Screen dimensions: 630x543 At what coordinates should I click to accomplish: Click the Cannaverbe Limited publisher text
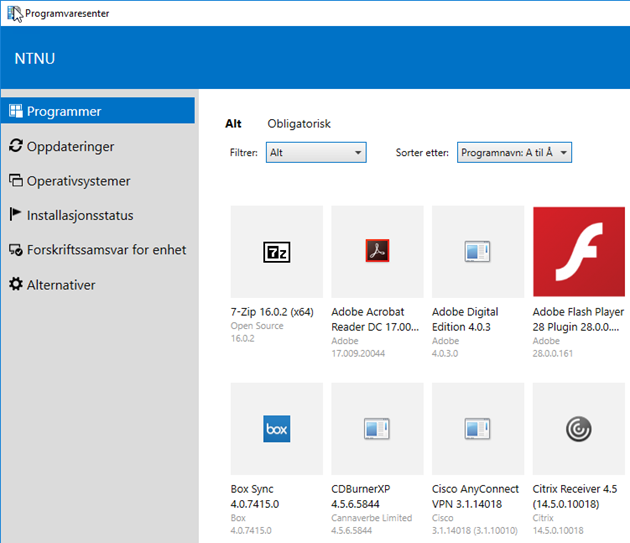pos(372,518)
